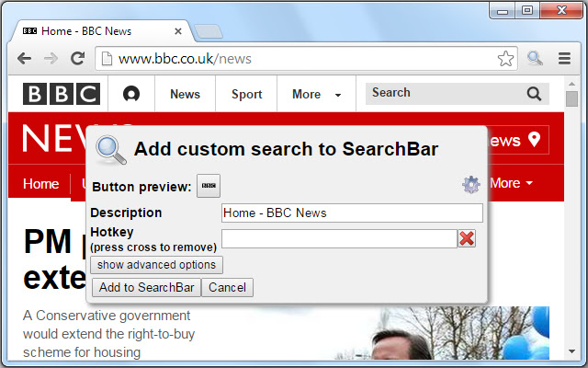The width and height of the screenshot is (588, 368).
Task: Click the vertical scrollbar thumb
Action: point(571,99)
